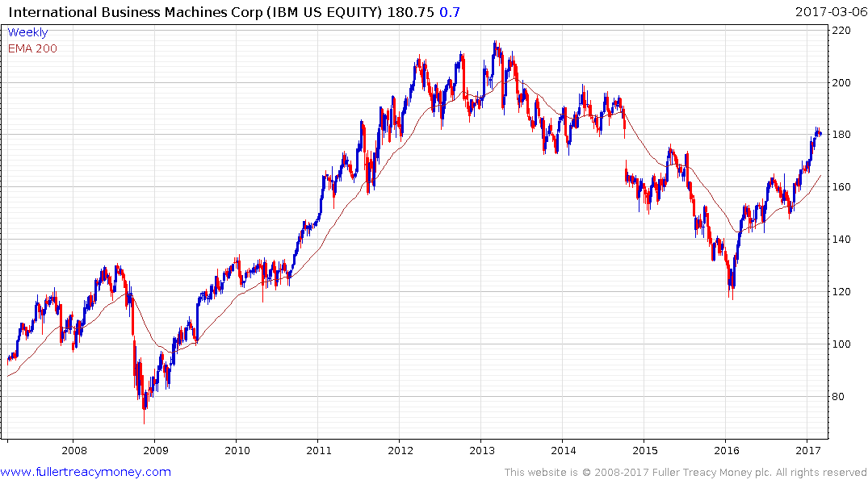Click the Weekly label
This screenshot has width=868, height=484.
pos(27,32)
